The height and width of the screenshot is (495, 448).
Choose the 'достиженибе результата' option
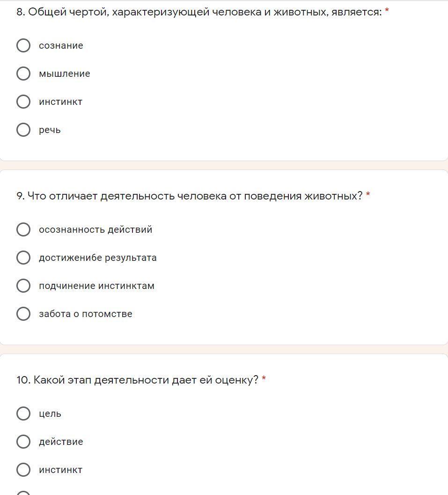pos(23,258)
